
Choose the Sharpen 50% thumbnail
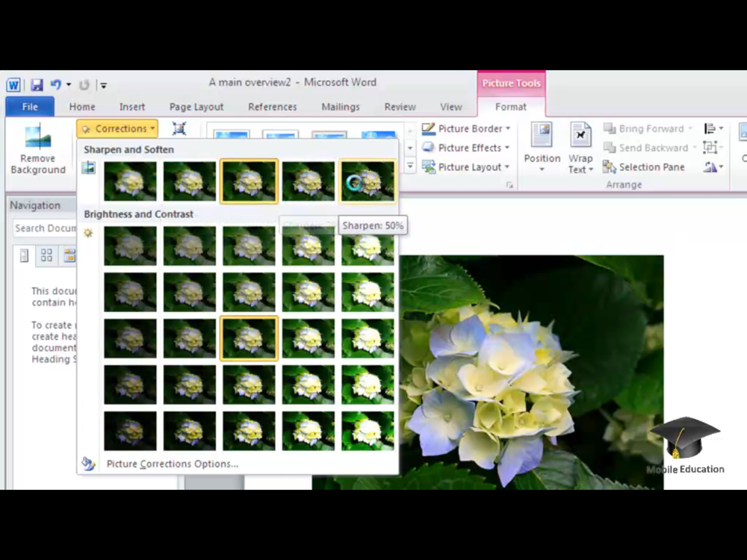pyautogui.click(x=368, y=181)
